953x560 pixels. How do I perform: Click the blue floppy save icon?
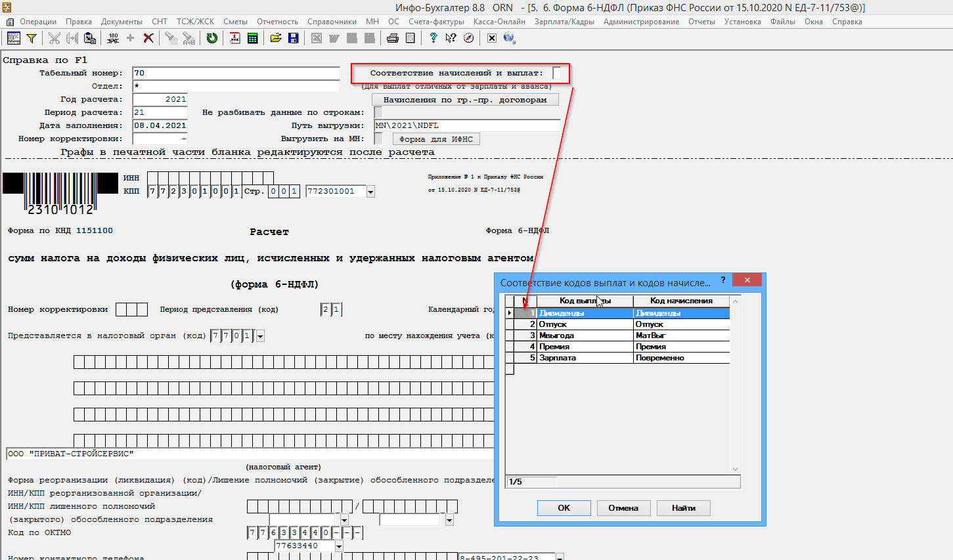pyautogui.click(x=294, y=38)
